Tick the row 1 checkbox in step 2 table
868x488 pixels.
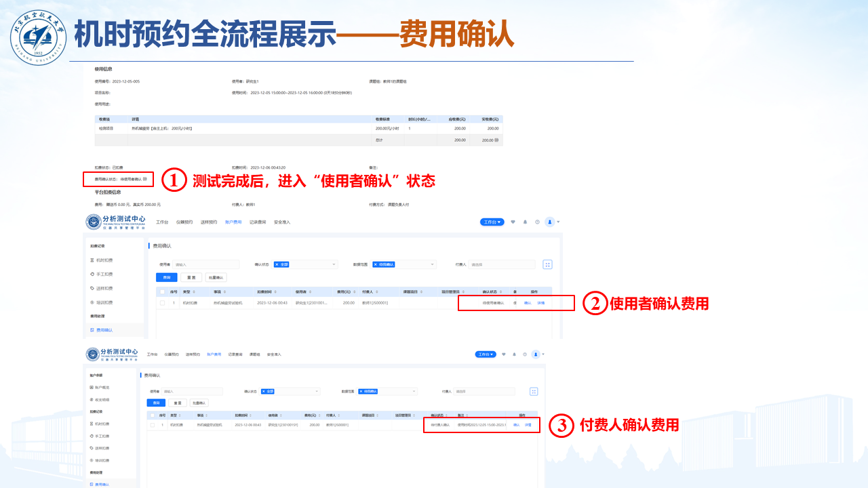coord(162,303)
